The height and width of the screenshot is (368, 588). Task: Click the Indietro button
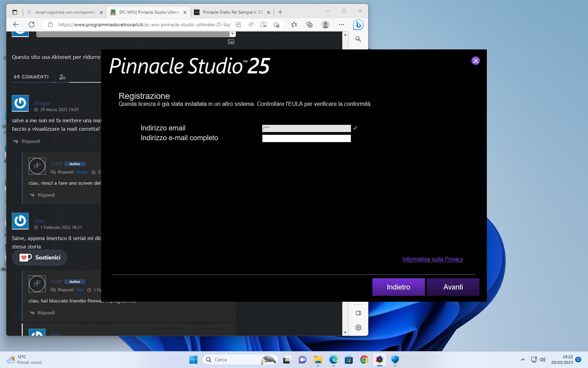click(398, 287)
